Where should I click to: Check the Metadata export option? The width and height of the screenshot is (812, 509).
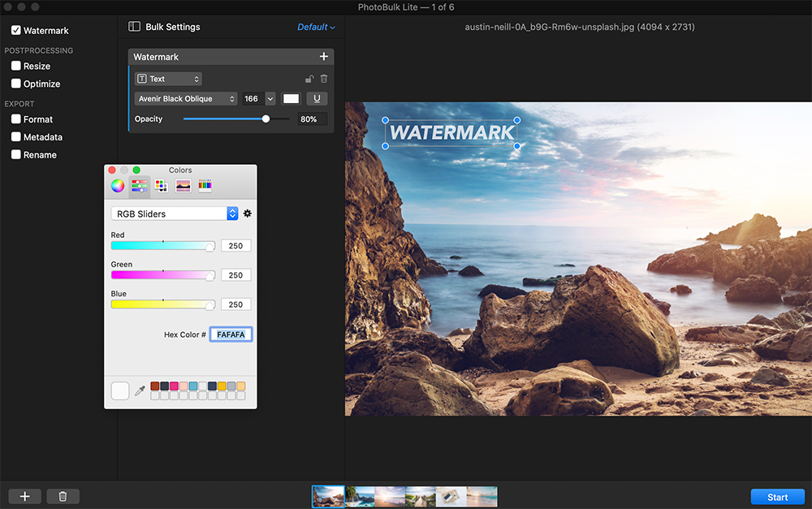click(14, 136)
